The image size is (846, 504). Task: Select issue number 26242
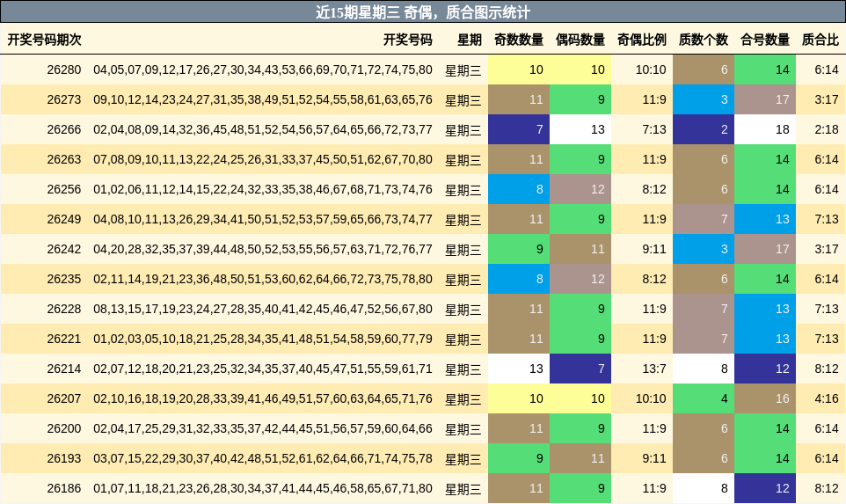(63, 249)
